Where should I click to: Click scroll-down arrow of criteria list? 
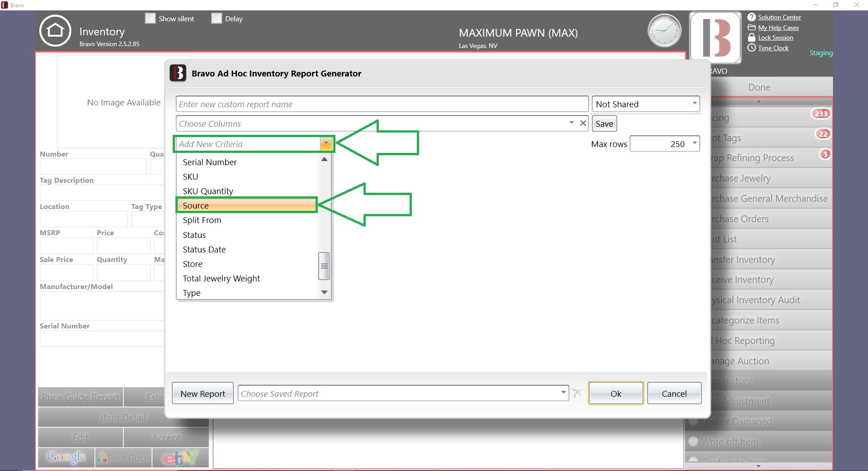(x=324, y=292)
